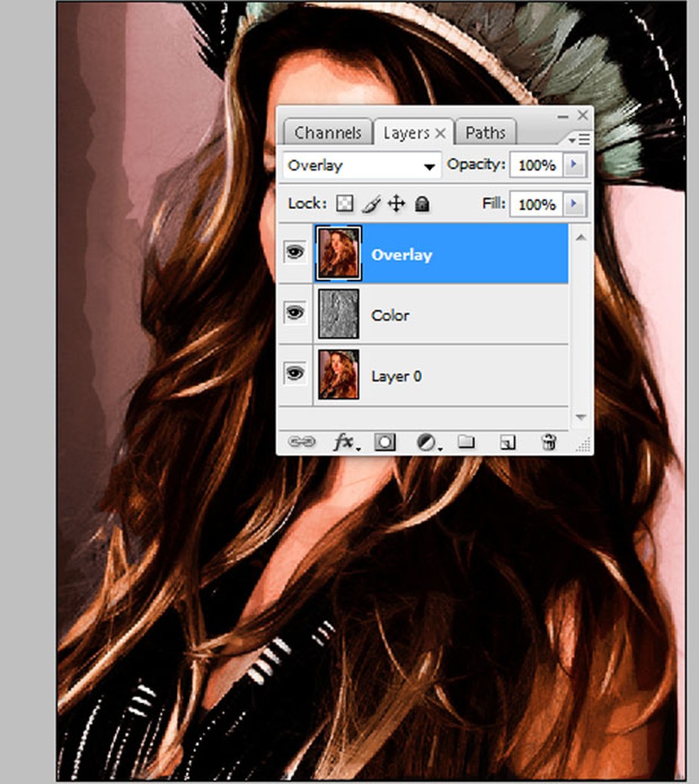Viewport: 699px width, 784px height.
Task: Select the Color layer name
Action: [x=390, y=316]
